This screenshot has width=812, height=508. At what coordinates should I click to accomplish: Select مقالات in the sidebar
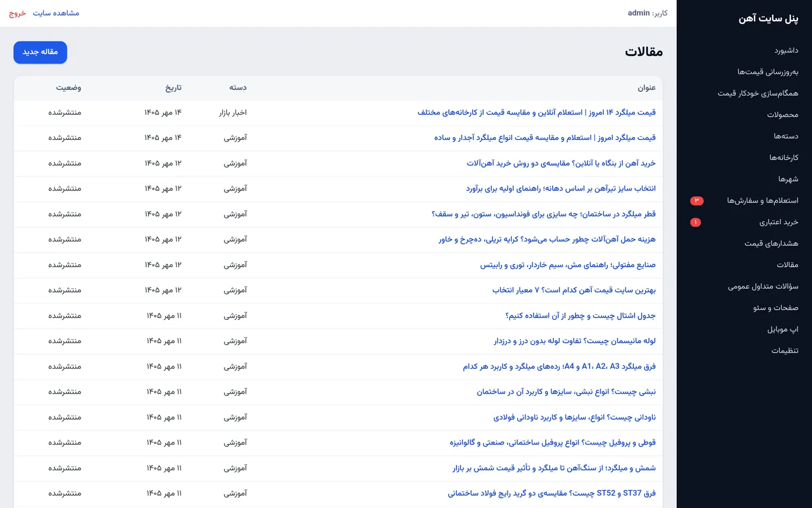[x=788, y=265]
